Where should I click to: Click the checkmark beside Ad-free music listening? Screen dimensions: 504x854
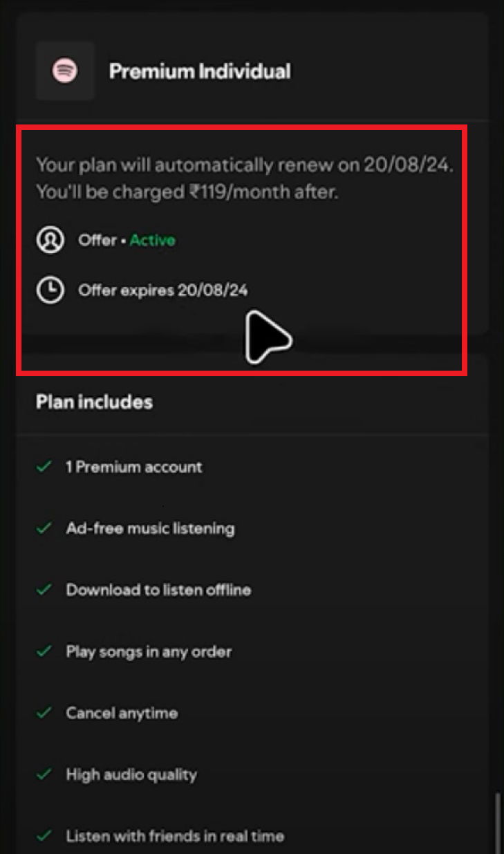pyautogui.click(x=43, y=528)
